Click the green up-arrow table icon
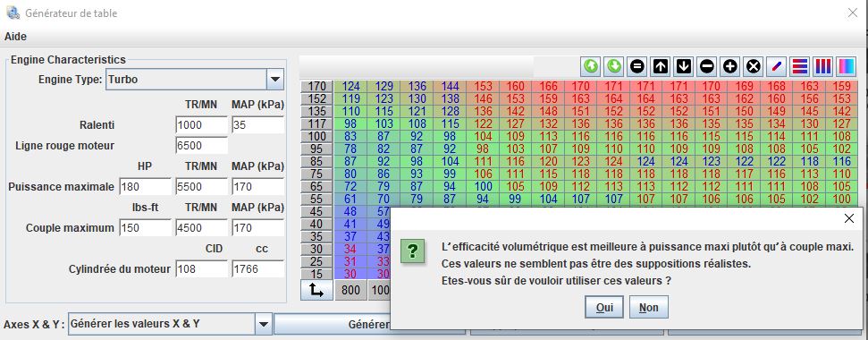Screen dimensions: 868x340 591,66
